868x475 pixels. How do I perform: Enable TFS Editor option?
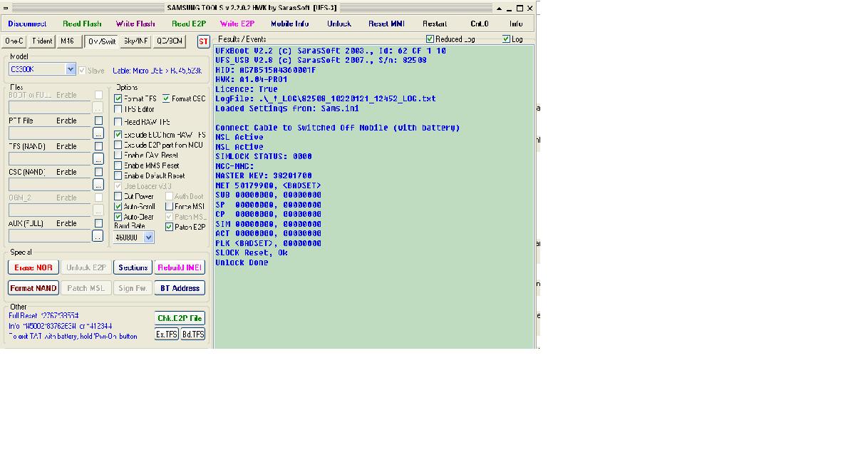point(118,109)
